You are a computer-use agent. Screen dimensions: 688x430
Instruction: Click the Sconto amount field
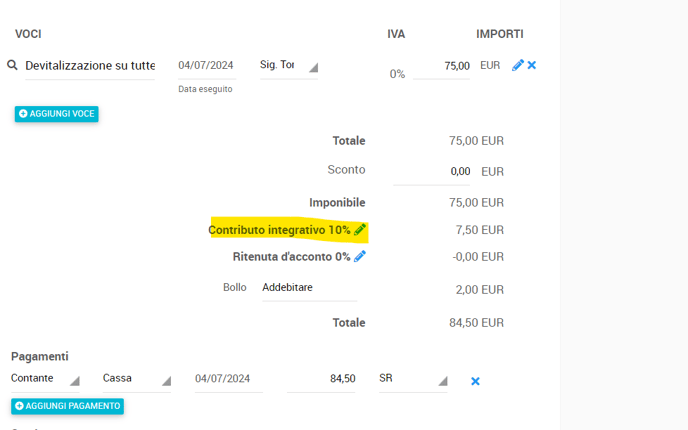(432, 172)
